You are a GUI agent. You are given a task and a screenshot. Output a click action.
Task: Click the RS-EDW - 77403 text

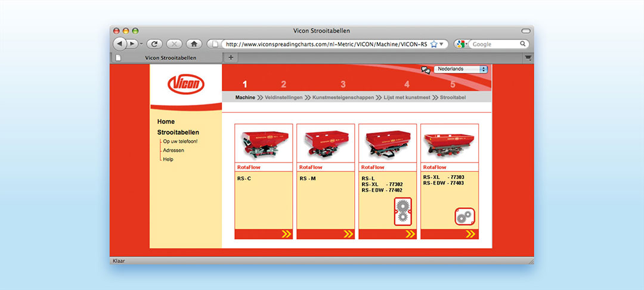coord(444,183)
